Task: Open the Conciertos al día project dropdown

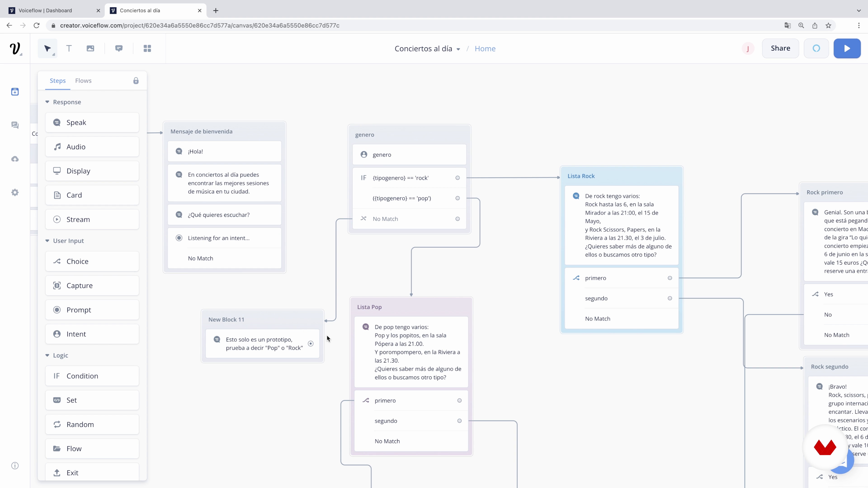Action: point(427,49)
